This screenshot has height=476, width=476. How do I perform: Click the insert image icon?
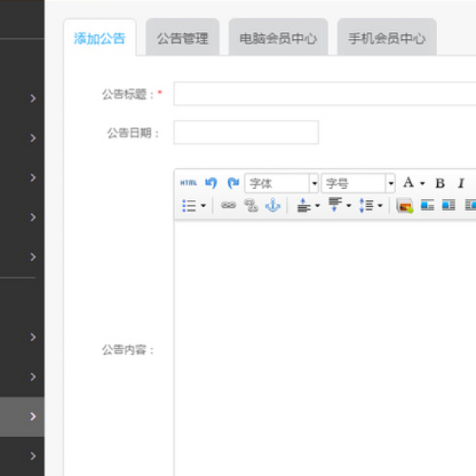tap(405, 205)
